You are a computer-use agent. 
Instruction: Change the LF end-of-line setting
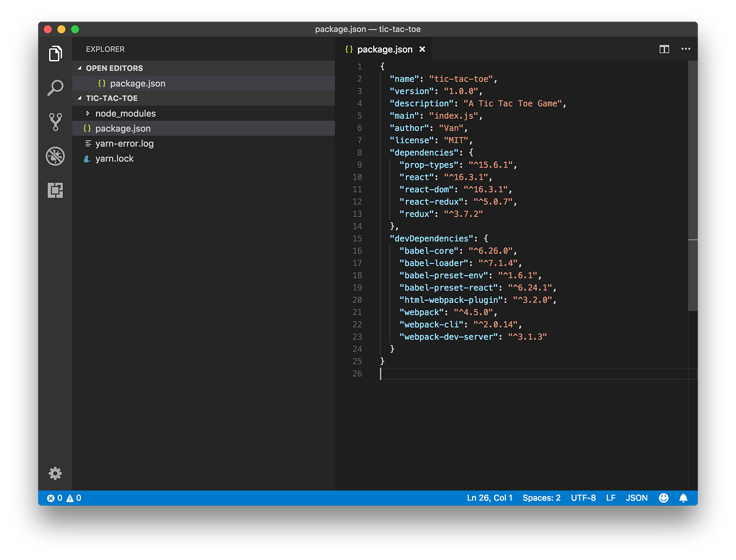[x=610, y=498]
